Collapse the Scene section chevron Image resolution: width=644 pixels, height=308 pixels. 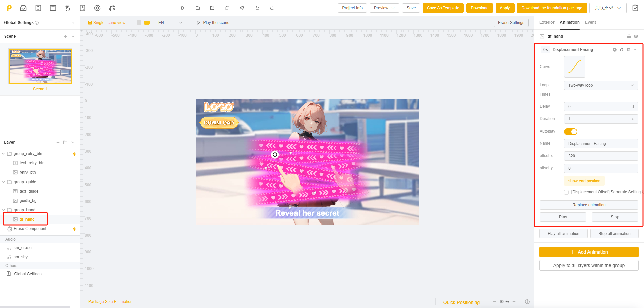point(73,37)
